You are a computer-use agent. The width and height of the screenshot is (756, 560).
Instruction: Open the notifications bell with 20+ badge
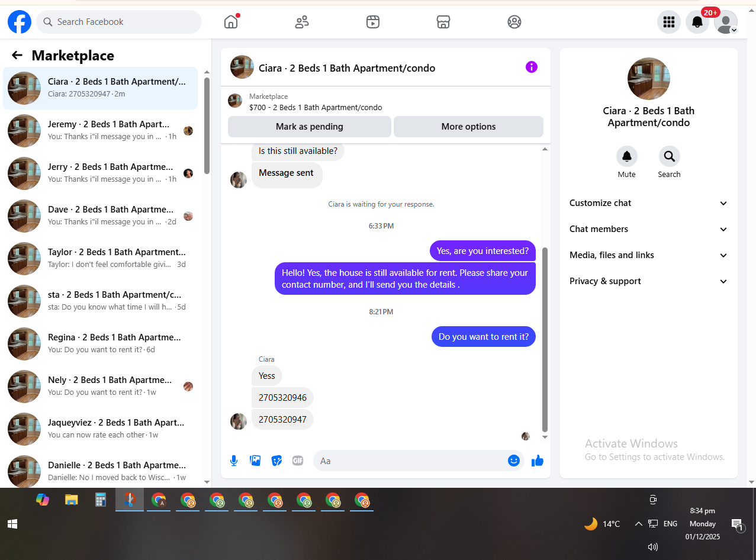click(x=697, y=22)
